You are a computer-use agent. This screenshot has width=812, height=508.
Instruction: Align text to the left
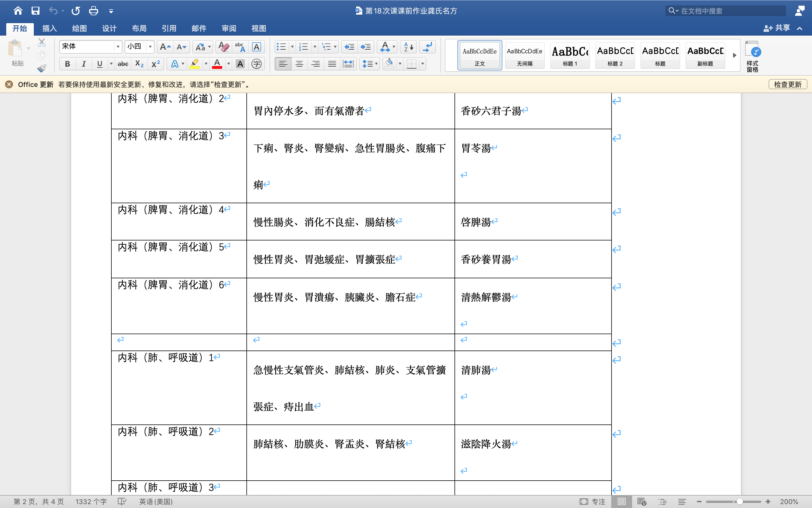(x=283, y=64)
